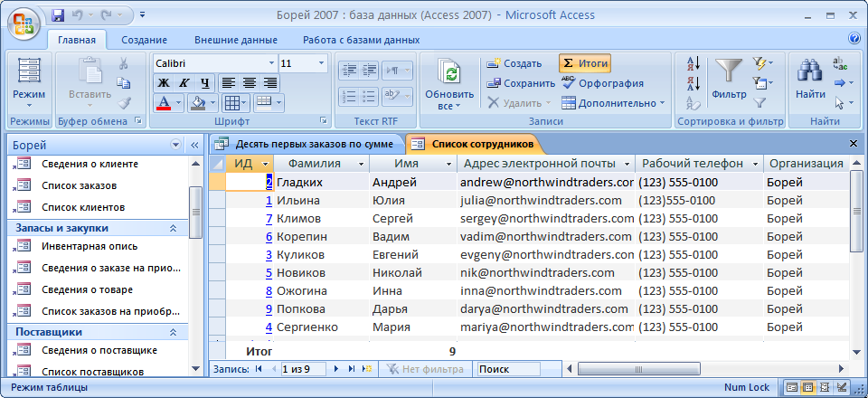
Task: Go to first record navigation button
Action: [259, 369]
